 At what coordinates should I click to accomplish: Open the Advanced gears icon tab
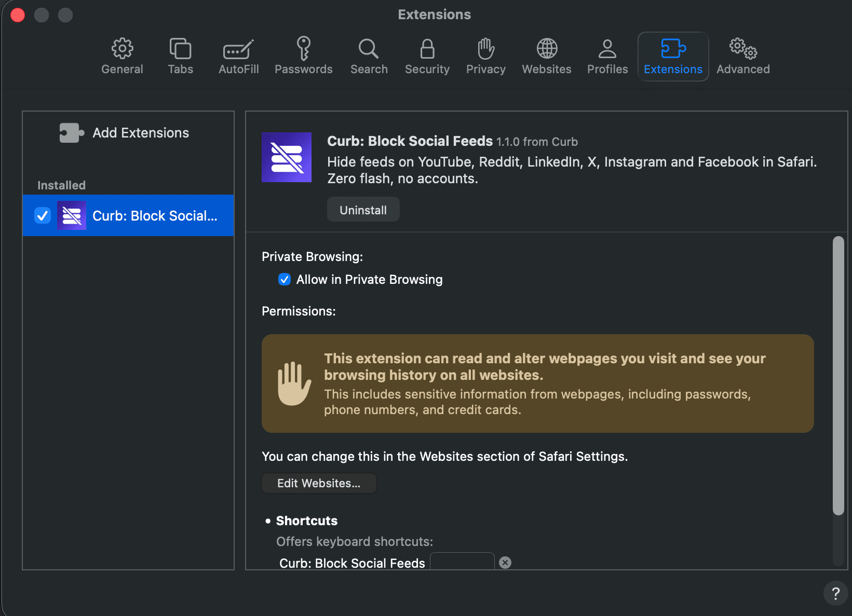coord(743,57)
